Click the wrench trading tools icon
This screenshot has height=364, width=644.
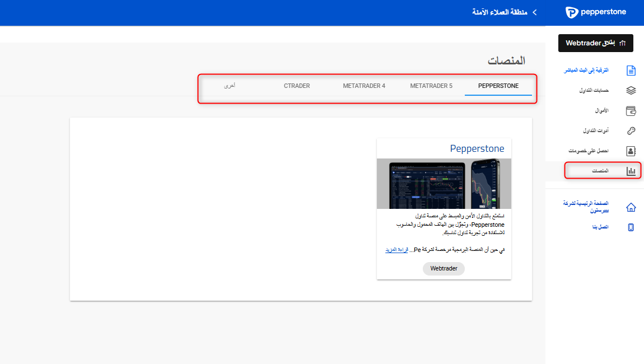(x=631, y=130)
